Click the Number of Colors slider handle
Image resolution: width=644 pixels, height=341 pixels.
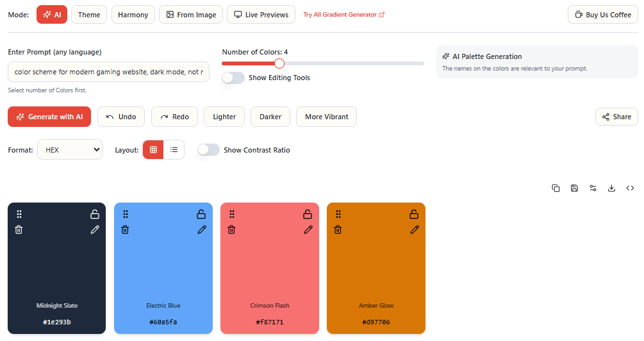click(279, 63)
